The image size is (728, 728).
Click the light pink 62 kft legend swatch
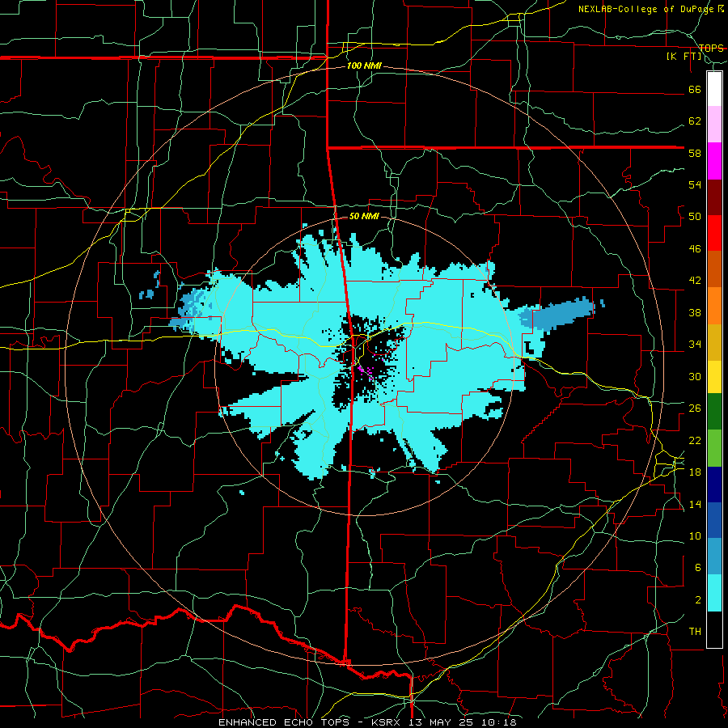click(714, 125)
